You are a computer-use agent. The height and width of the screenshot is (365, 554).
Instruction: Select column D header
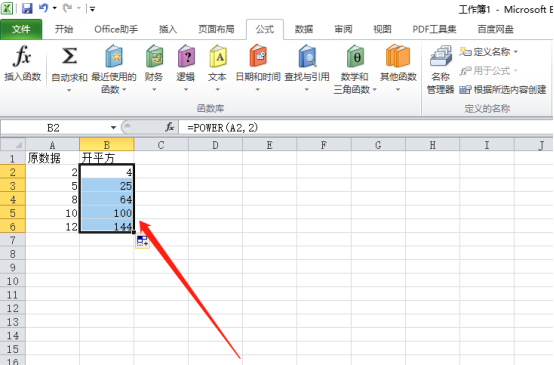coord(215,145)
